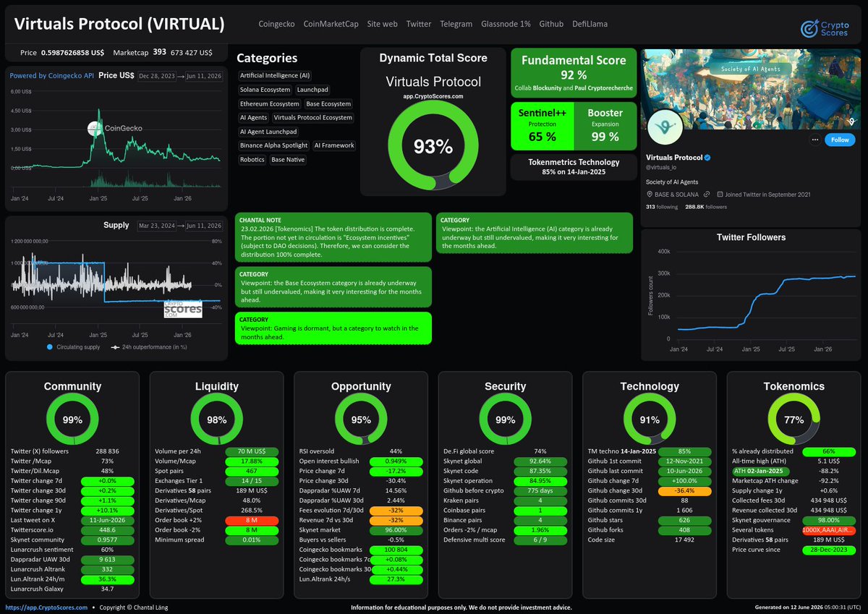
Task: Click the Booster Expansion 99 % box
Action: pyautogui.click(x=605, y=125)
